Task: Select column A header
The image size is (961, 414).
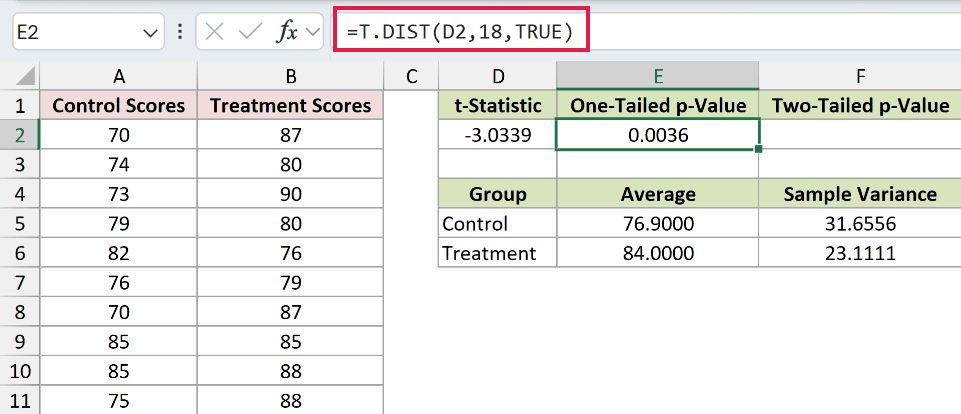Action: [x=119, y=77]
